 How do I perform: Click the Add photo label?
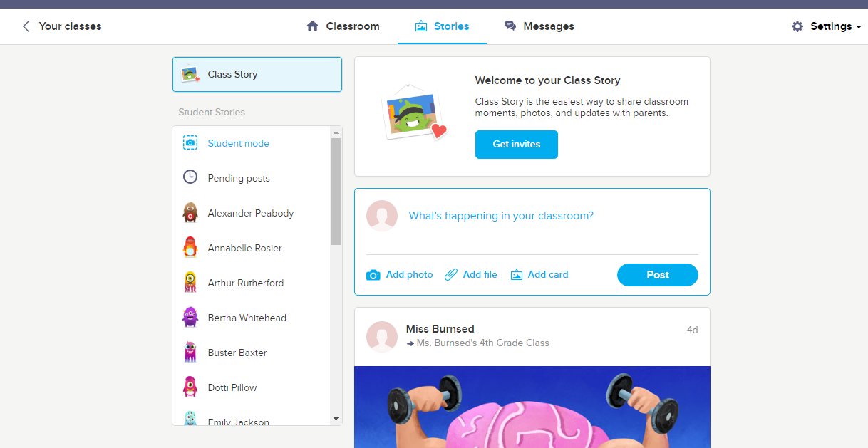tap(409, 275)
